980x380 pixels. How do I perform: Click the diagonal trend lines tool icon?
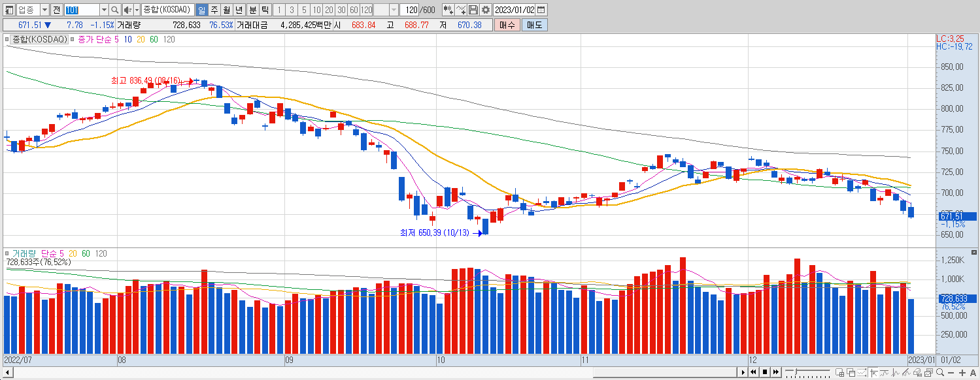906,372
